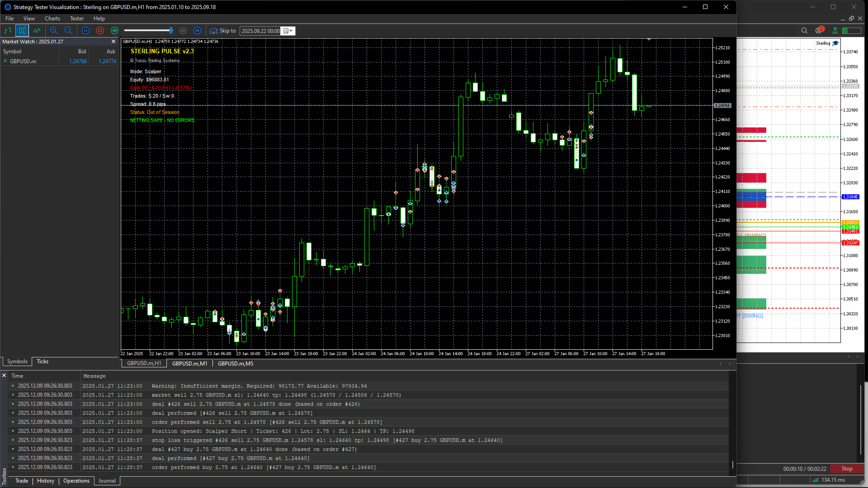Zoom out of the chart

[68, 31]
